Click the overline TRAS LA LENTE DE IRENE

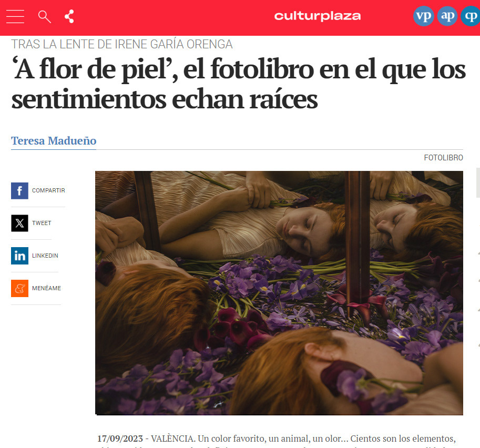click(x=122, y=44)
